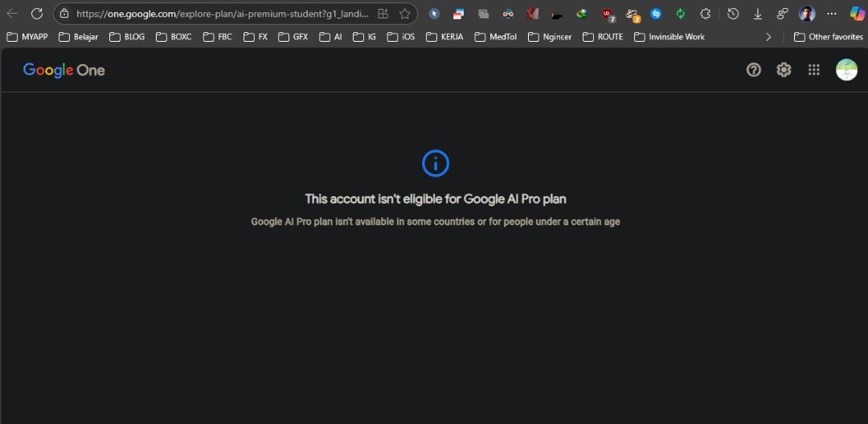Click the one.google.com URL in the address bar
The width and height of the screenshot is (868, 424).
pos(223,14)
